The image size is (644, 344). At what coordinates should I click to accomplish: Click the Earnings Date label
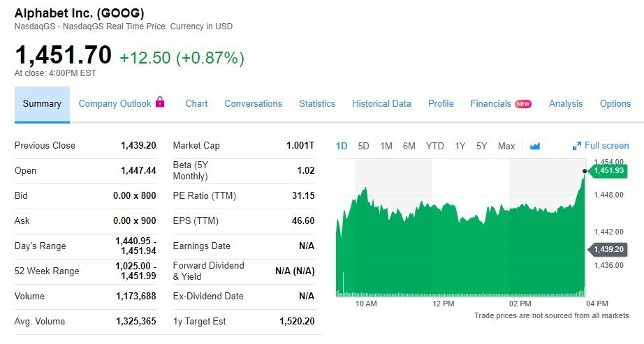(x=202, y=246)
